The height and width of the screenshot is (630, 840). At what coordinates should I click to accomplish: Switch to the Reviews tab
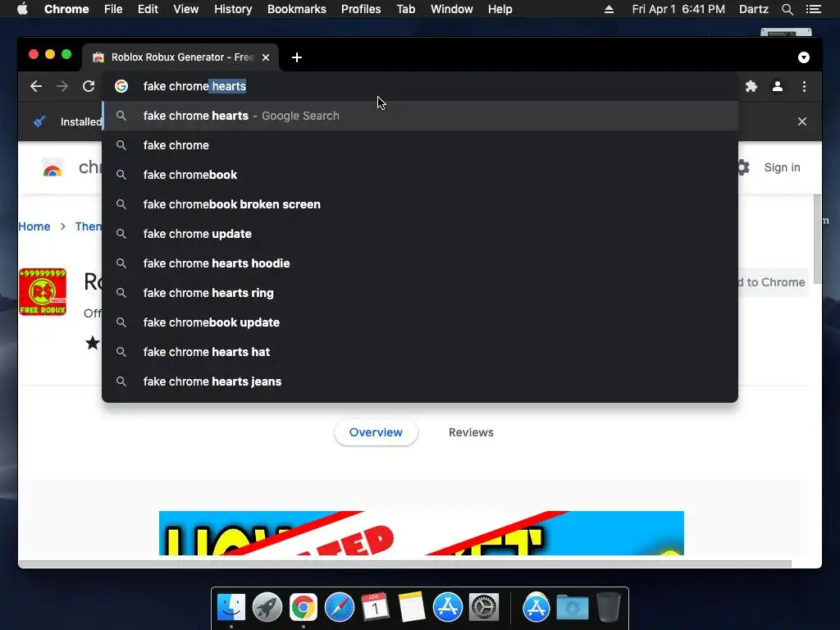click(471, 432)
